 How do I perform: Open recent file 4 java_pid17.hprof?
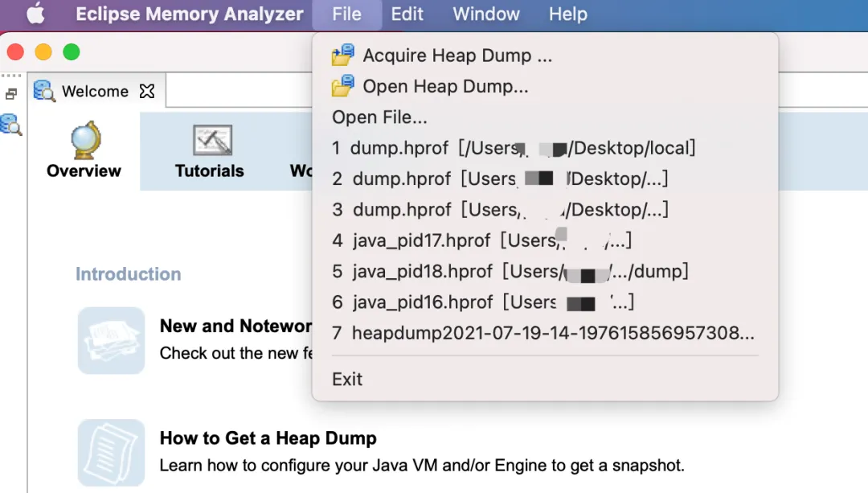click(x=545, y=240)
